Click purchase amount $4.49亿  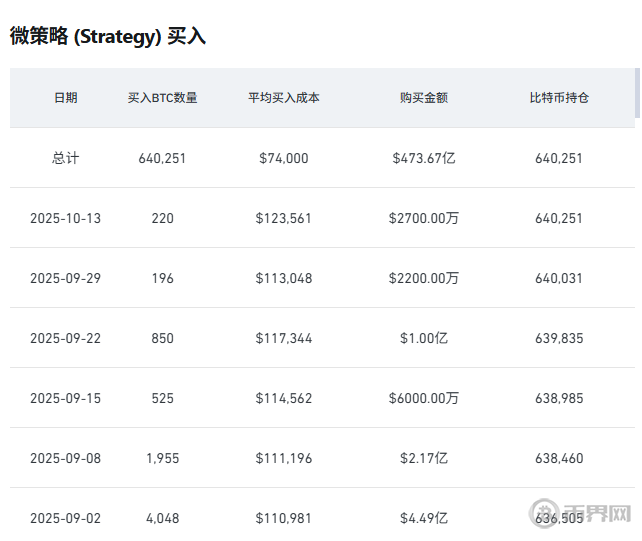(x=424, y=518)
